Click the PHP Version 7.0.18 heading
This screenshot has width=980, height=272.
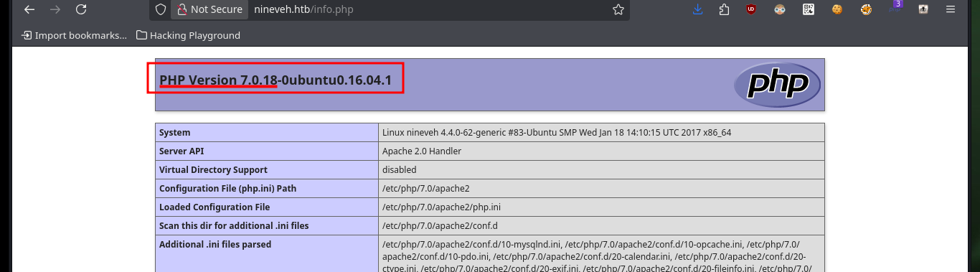[x=275, y=80]
